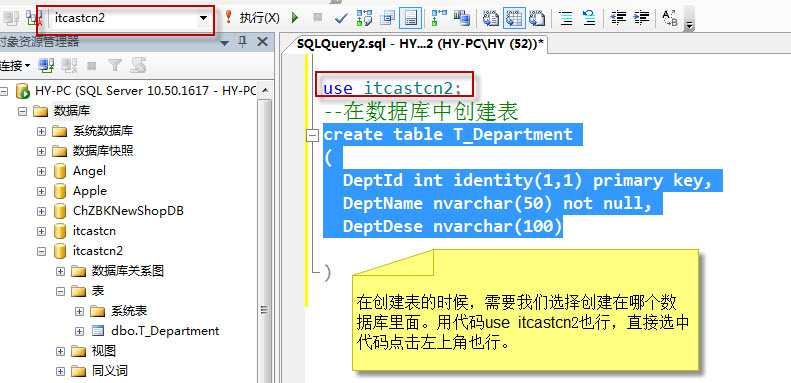Open the Query Options toolbar icon
This screenshot has height=383, width=791.
click(387, 18)
